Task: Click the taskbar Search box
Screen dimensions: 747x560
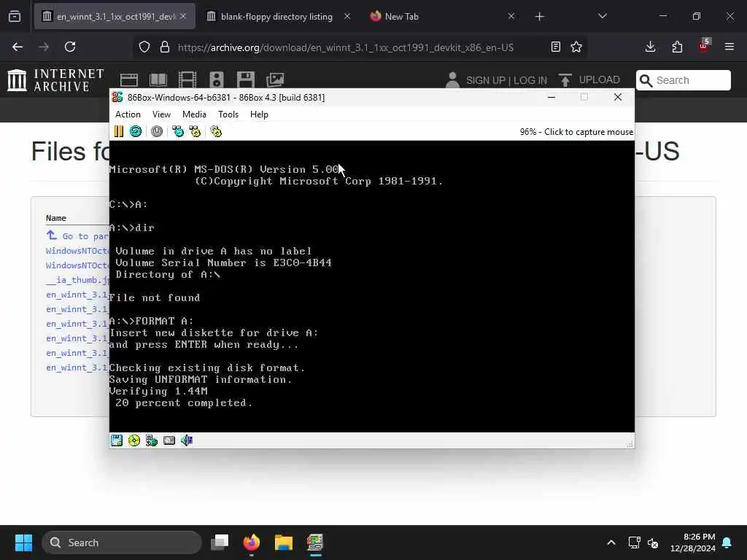Action: coord(122,542)
